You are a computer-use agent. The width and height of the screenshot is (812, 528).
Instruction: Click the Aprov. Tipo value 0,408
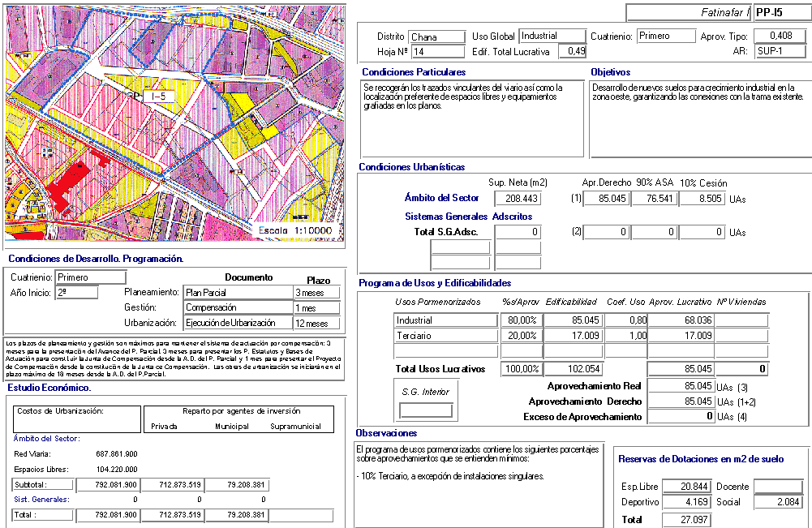[x=779, y=36]
